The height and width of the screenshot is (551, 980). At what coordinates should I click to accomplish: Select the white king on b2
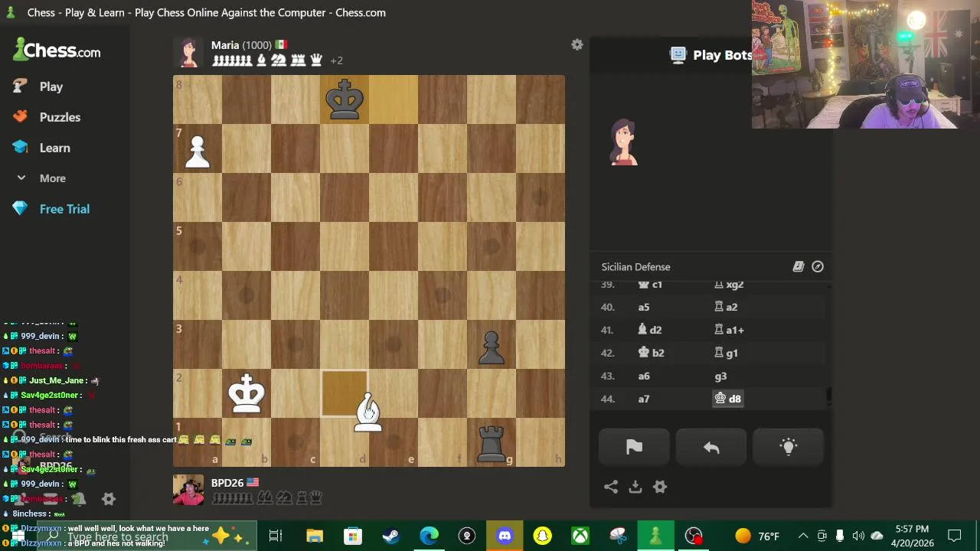click(247, 393)
